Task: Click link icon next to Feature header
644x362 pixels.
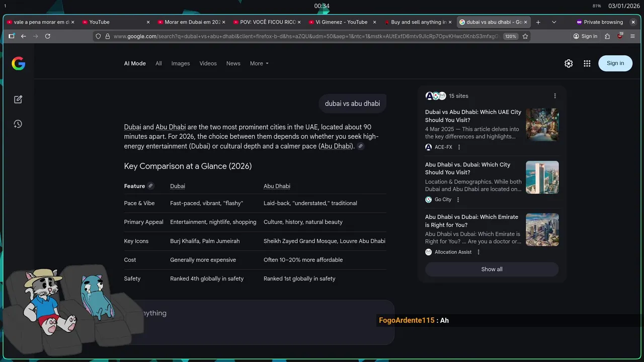Action: (x=150, y=186)
